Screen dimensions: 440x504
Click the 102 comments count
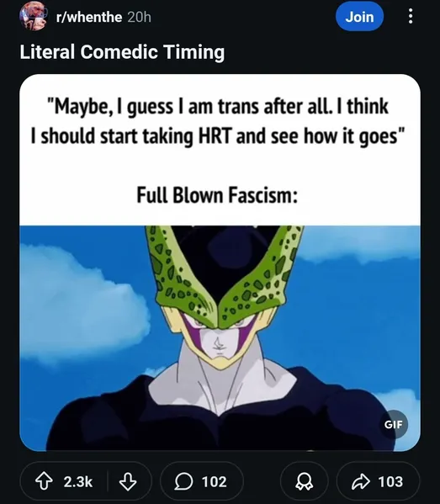[x=214, y=481]
